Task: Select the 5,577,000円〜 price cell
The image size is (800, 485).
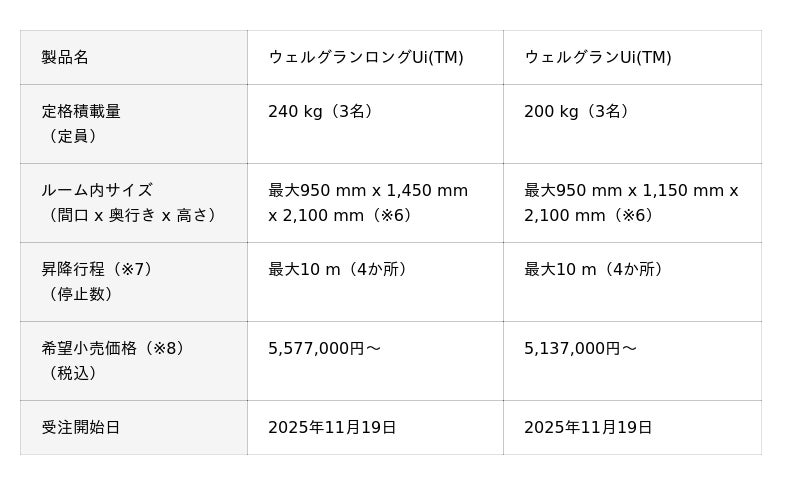Action: (324, 348)
